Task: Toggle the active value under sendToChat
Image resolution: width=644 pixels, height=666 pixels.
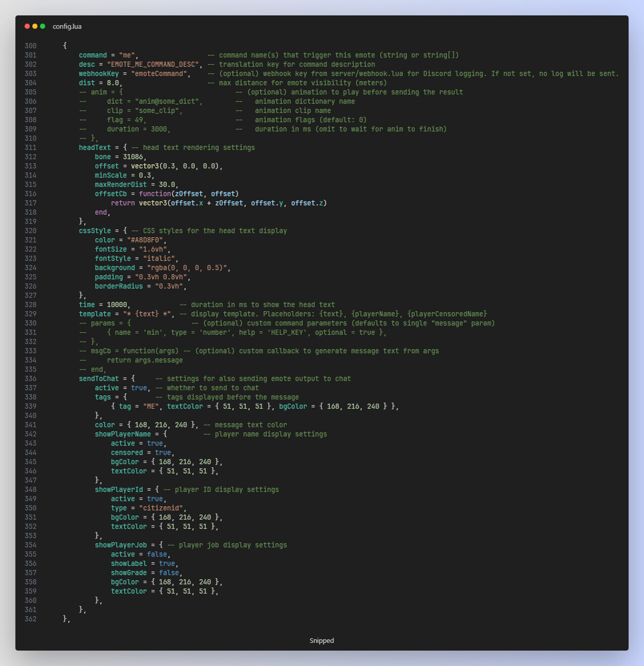Action: pyautogui.click(x=139, y=388)
